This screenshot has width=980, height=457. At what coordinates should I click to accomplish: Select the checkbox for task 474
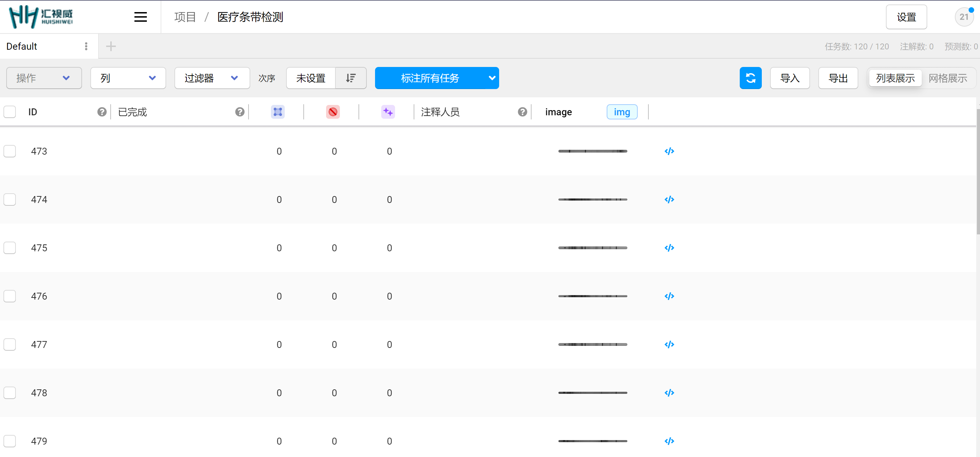coord(10,199)
